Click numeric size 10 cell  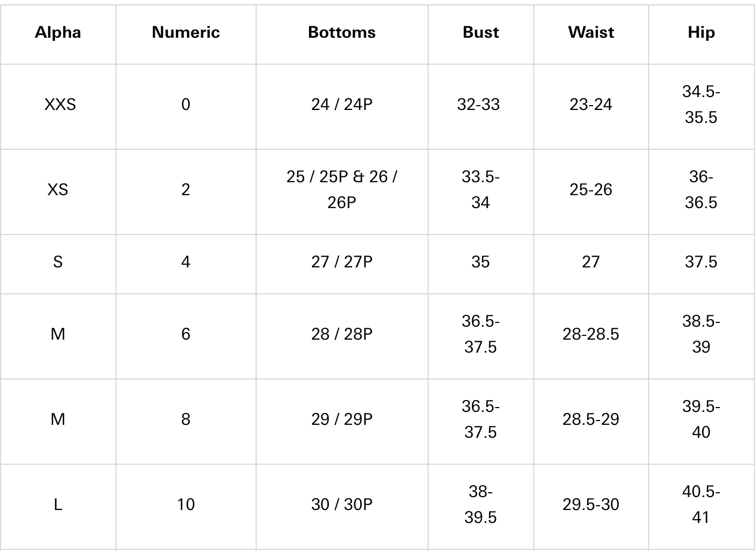tap(185, 504)
